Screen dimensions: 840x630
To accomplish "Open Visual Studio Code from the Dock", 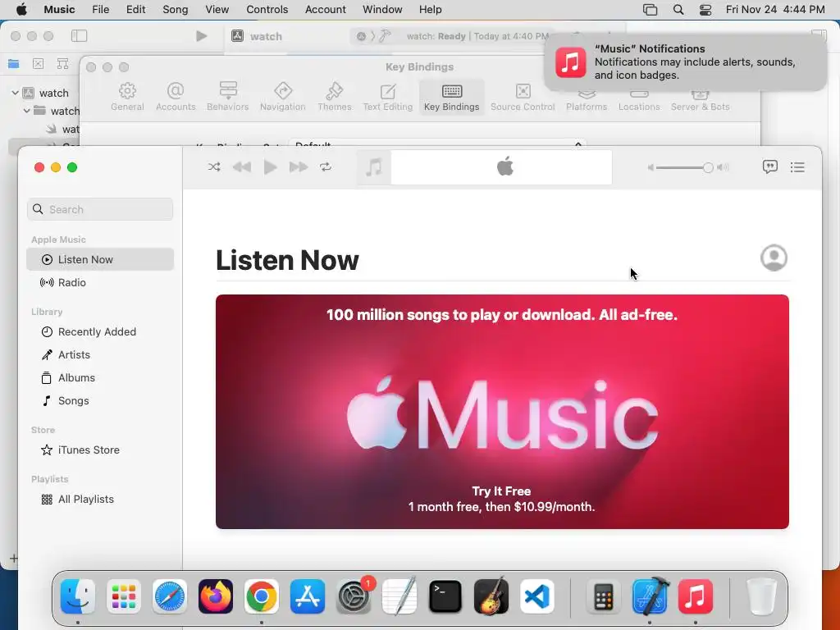I will [537, 596].
